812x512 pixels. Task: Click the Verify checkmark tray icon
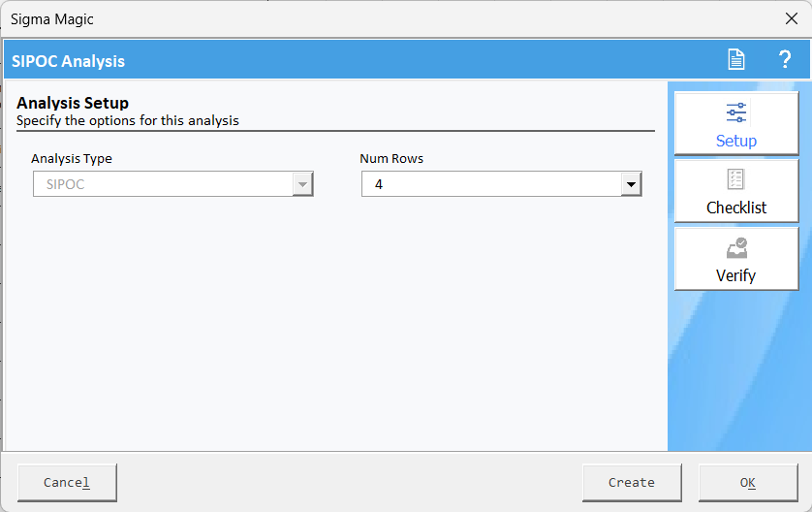737,247
